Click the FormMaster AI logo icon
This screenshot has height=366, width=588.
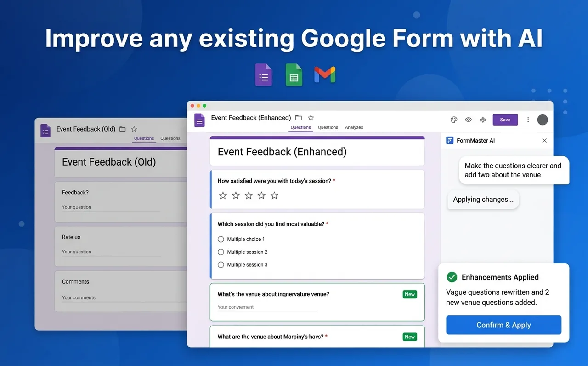(450, 141)
